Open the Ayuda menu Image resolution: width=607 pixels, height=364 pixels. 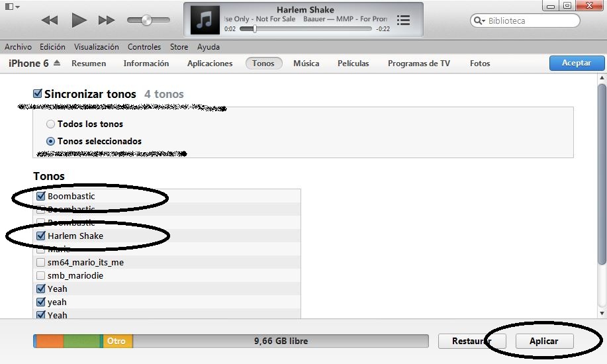tap(209, 47)
